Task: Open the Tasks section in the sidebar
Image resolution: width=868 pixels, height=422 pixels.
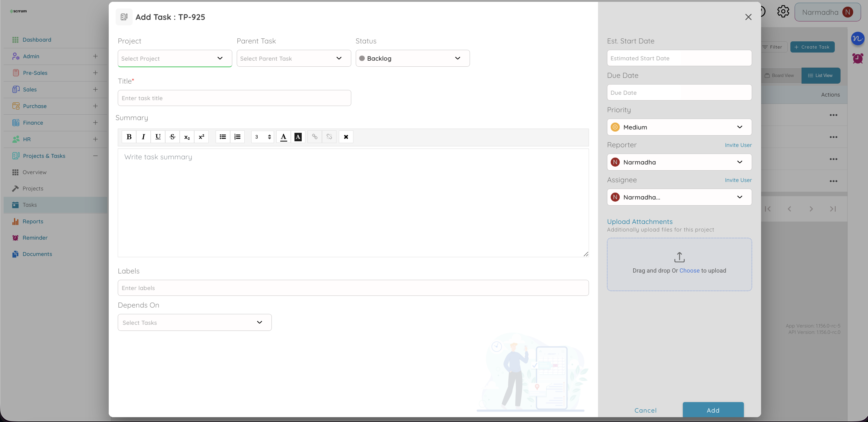Action: [x=30, y=204]
